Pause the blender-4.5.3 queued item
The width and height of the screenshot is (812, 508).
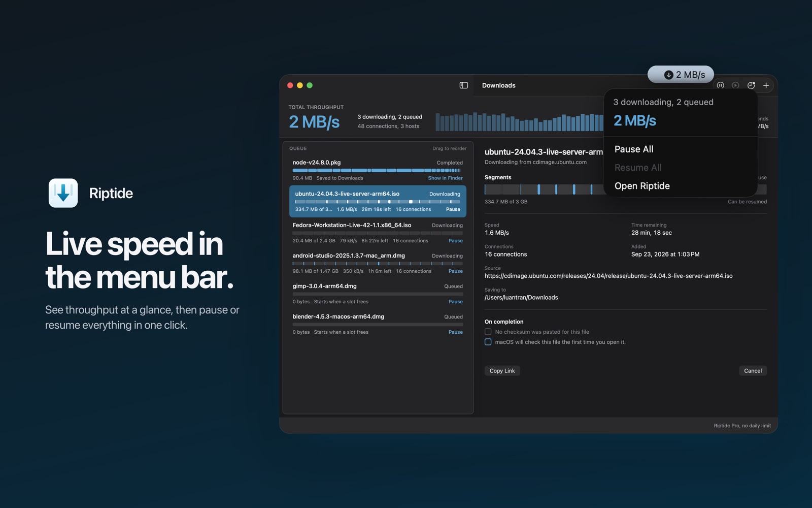(456, 332)
